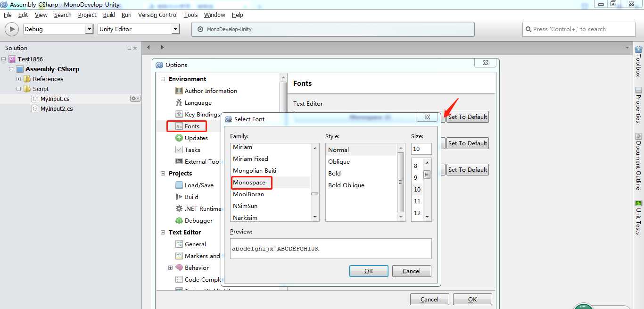Open the Search menu
The height and width of the screenshot is (309, 644).
(63, 15)
